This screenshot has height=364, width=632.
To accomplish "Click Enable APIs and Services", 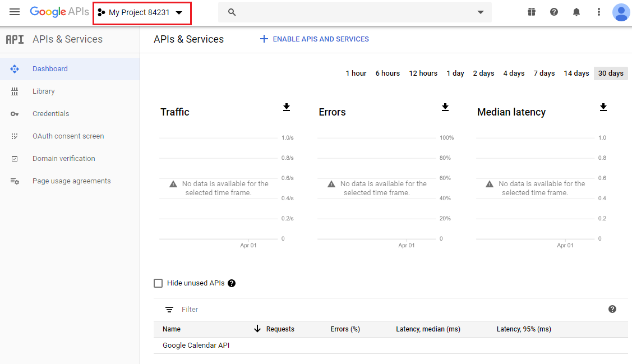I will [314, 39].
